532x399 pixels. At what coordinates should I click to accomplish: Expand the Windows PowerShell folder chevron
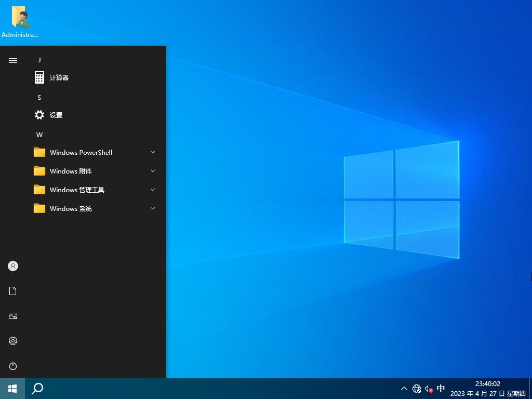[153, 152]
